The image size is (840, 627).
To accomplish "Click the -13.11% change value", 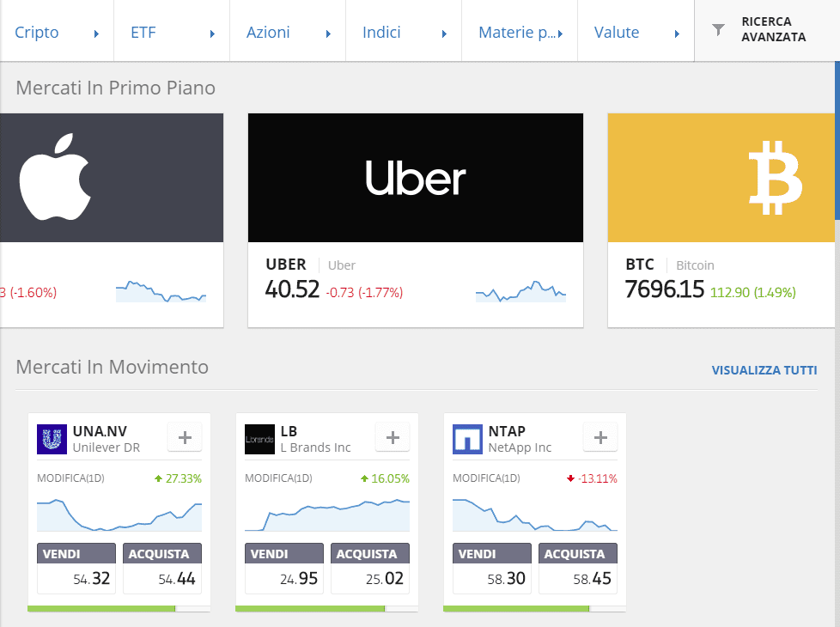I will (x=597, y=478).
